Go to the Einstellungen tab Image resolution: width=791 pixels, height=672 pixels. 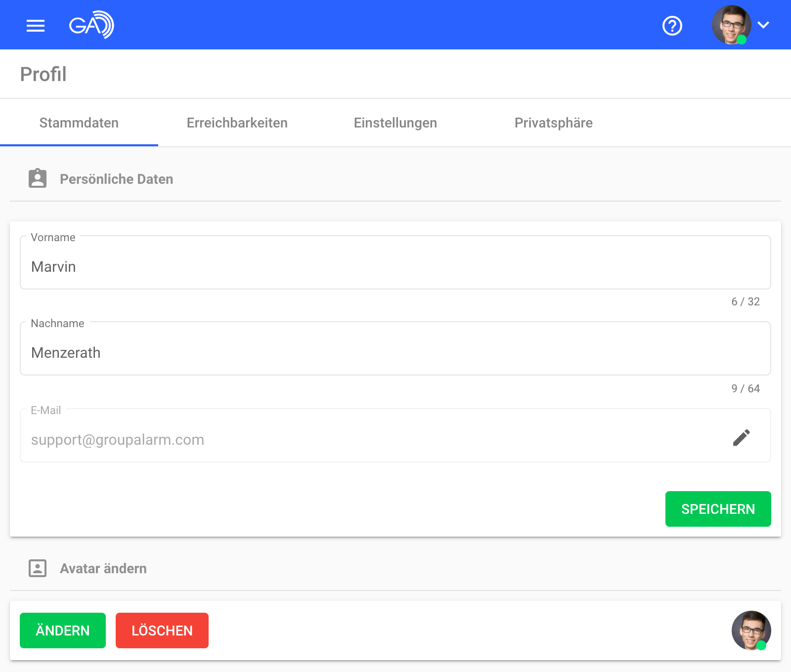[395, 123]
